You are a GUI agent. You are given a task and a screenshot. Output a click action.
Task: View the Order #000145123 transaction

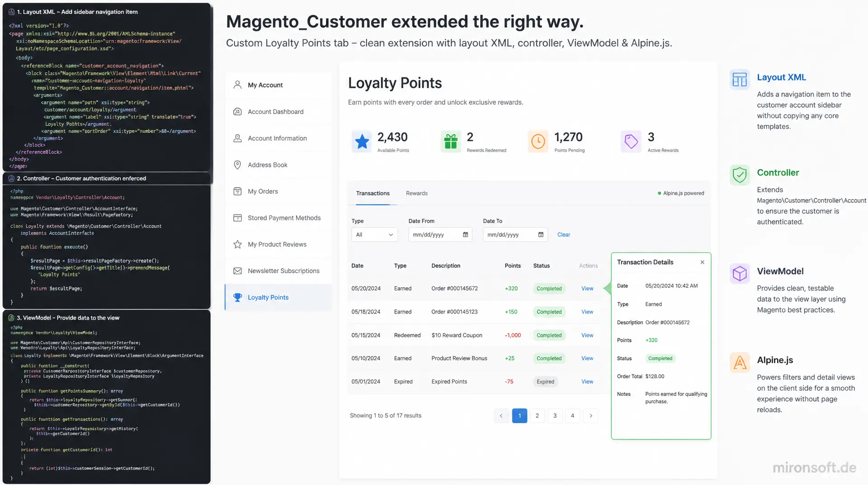coord(587,312)
